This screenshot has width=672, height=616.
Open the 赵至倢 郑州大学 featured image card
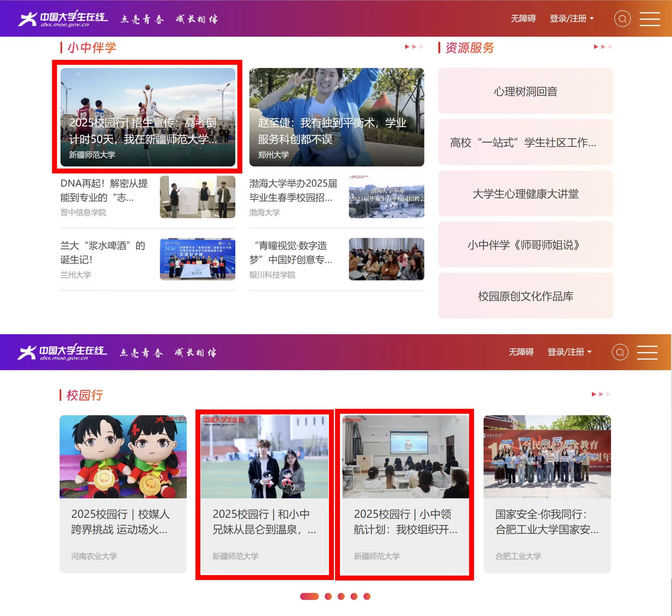pyautogui.click(x=337, y=117)
